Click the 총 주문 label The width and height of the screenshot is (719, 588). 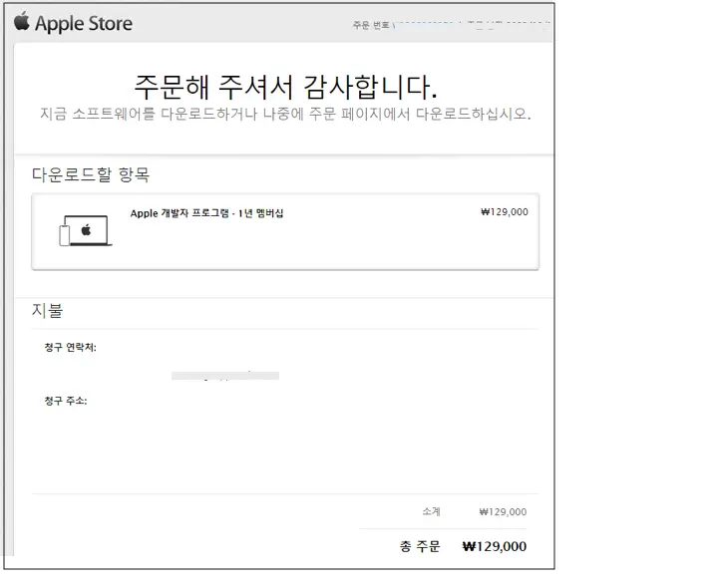click(x=420, y=546)
